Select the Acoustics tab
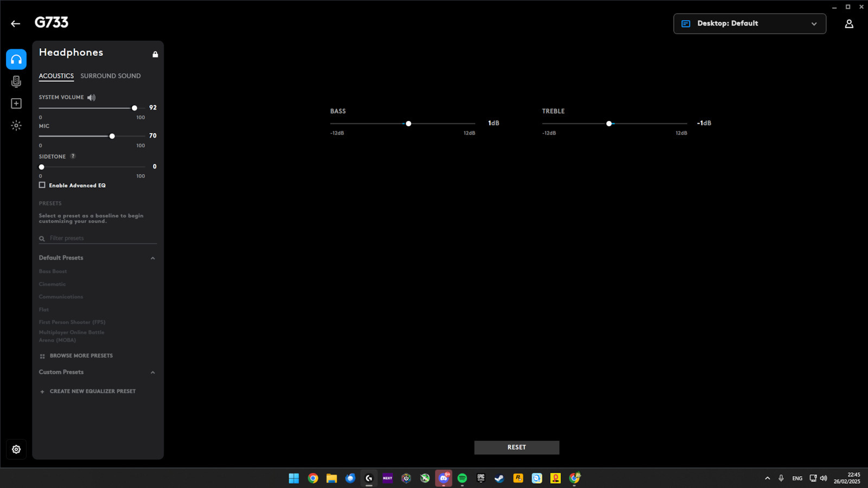This screenshot has width=868, height=488. click(56, 76)
